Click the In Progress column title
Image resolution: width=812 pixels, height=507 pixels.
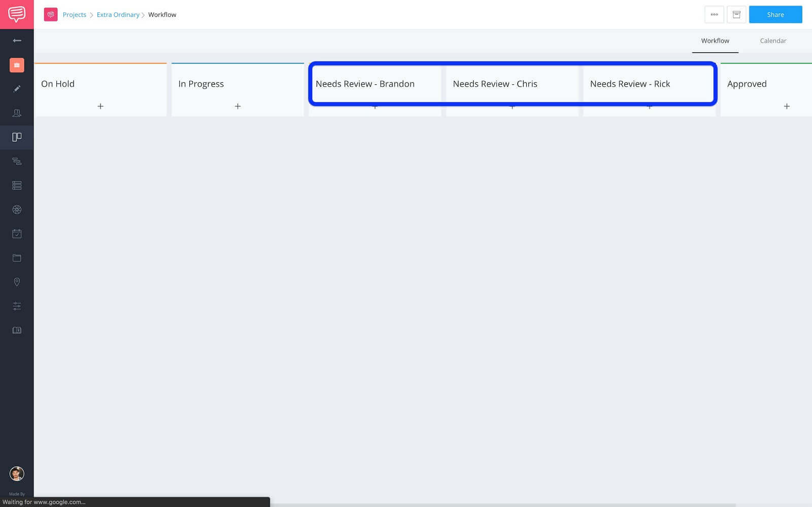[201, 84]
